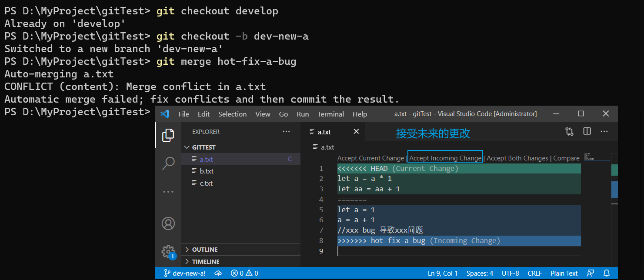Image resolution: width=644 pixels, height=280 pixels.
Task: Click the notifications bell in status bar
Action: coord(607,273)
